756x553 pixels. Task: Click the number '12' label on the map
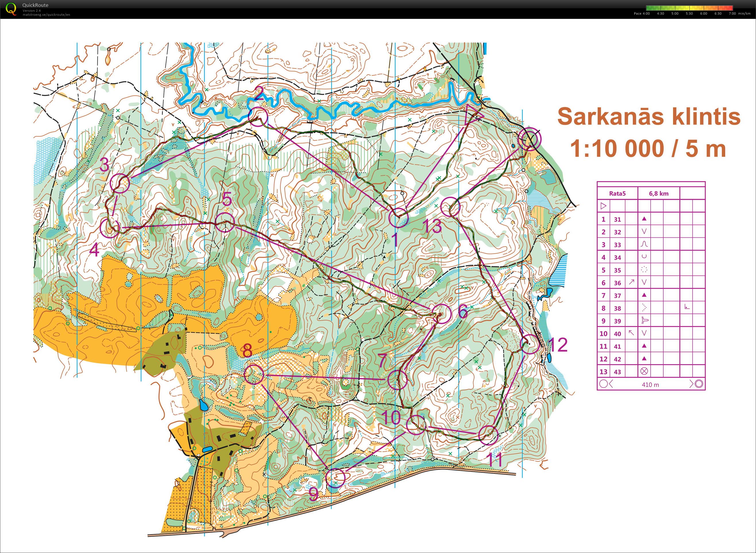558,345
